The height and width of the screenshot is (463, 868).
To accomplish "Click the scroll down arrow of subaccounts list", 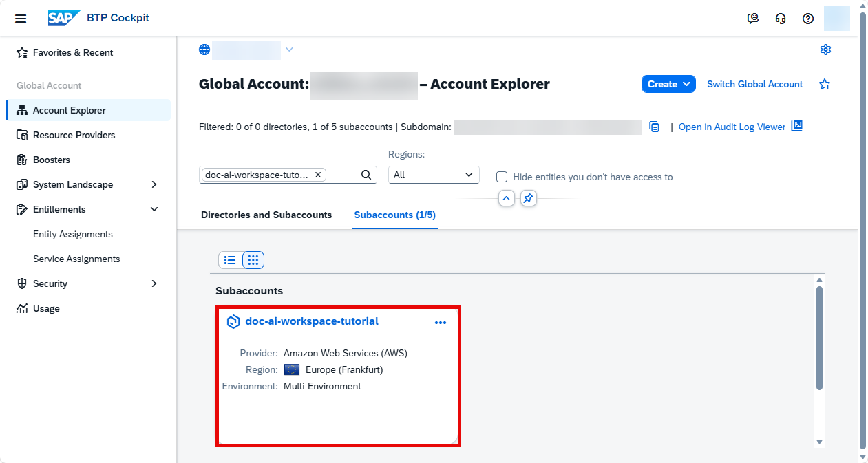I will tap(819, 442).
